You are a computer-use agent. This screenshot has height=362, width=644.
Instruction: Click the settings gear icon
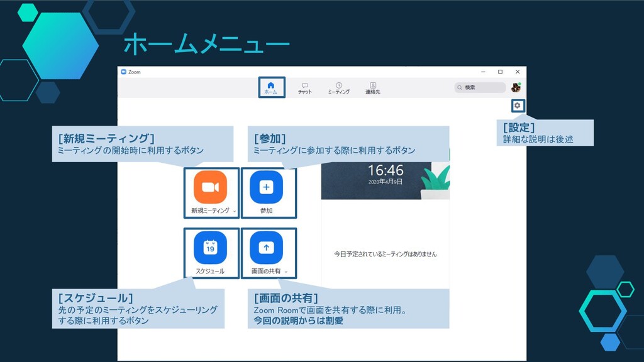pyautogui.click(x=518, y=106)
